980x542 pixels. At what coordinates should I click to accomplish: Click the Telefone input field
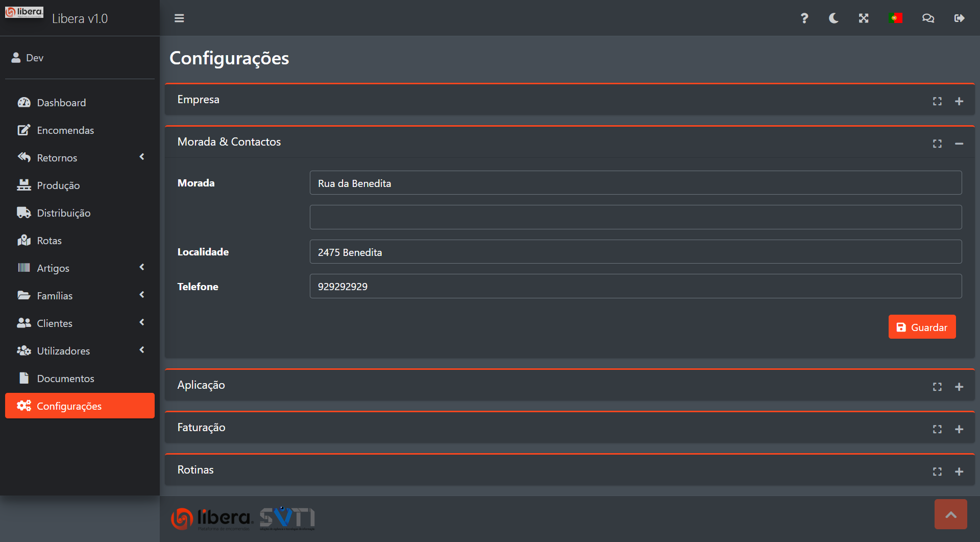click(635, 286)
